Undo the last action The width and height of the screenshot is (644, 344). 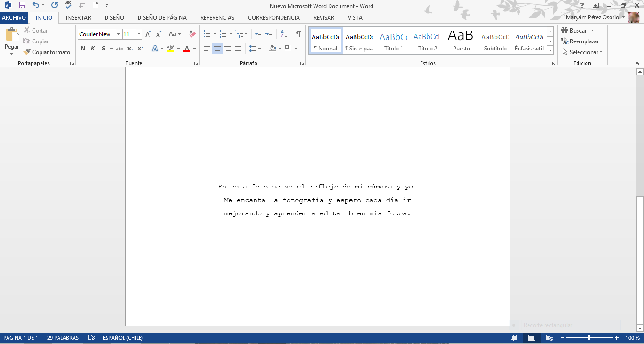point(36,6)
